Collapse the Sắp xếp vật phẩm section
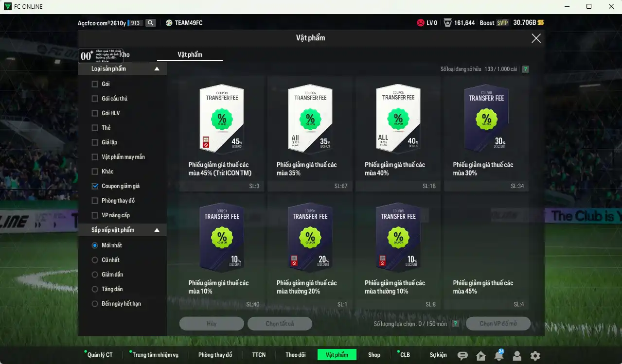The width and height of the screenshot is (622, 364). pyautogui.click(x=157, y=230)
